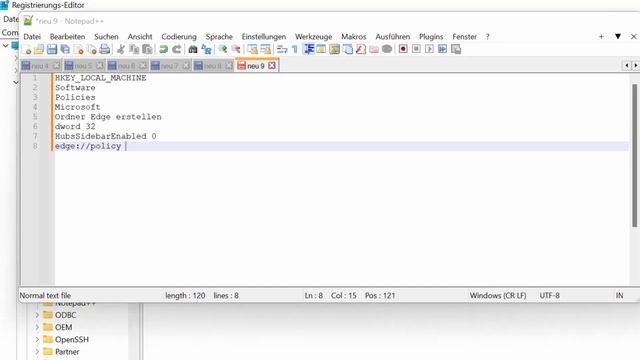Screen dimensions: 640x360
Task: Create a new file via toolbar icon
Action: click(x=27, y=50)
